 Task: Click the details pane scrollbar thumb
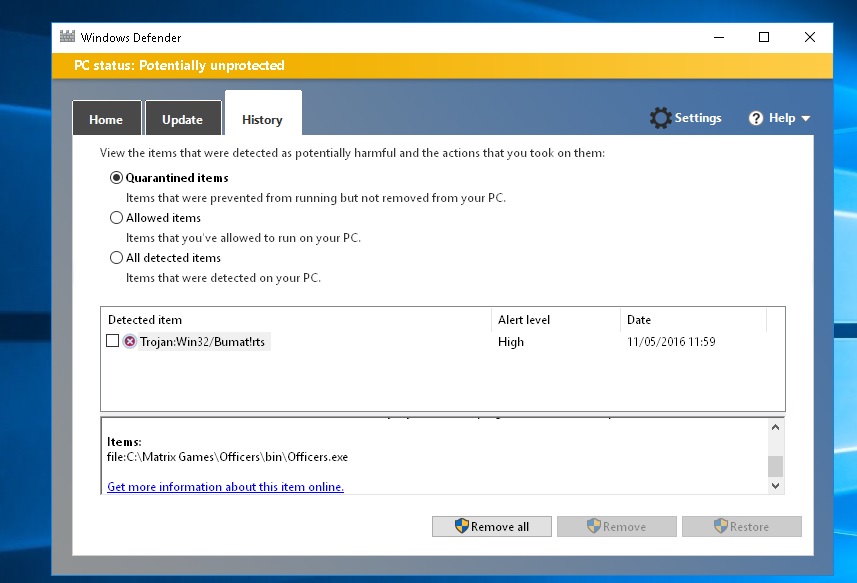point(775,467)
